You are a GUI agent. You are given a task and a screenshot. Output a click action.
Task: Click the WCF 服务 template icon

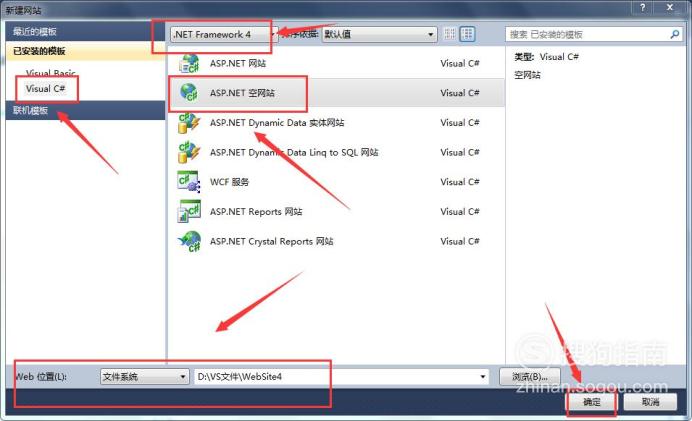tap(189, 182)
